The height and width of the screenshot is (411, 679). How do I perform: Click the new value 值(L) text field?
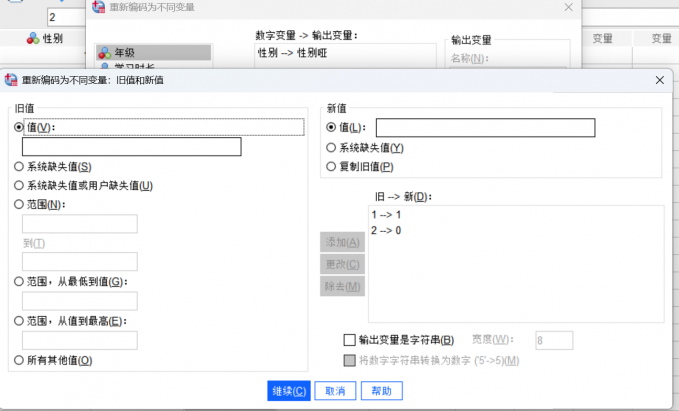coord(485,128)
